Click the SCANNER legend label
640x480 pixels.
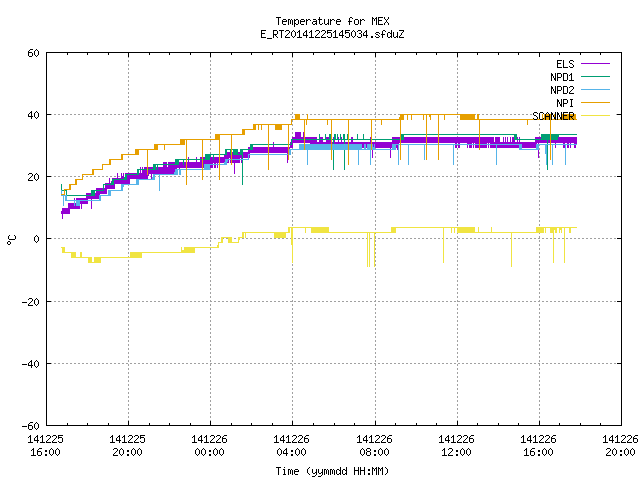click(x=553, y=116)
